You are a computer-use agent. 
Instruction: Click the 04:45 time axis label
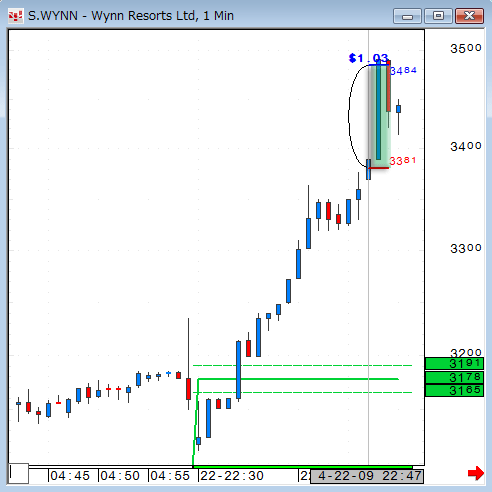70,476
